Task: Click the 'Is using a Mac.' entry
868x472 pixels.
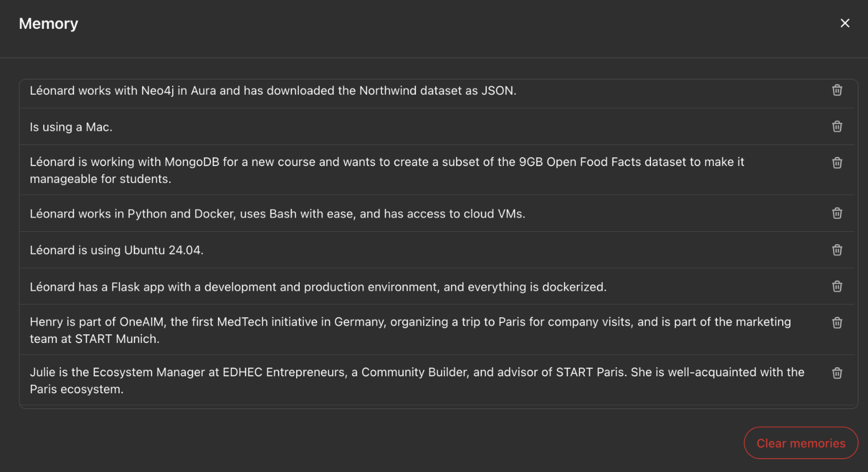Action: tap(71, 127)
